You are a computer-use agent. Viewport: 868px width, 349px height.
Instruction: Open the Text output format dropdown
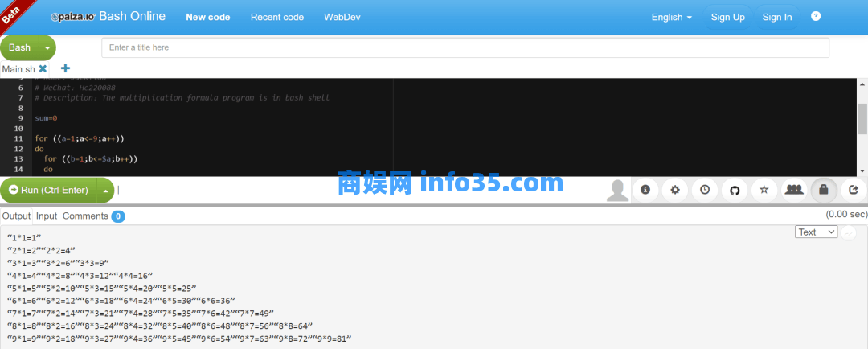[x=817, y=232]
